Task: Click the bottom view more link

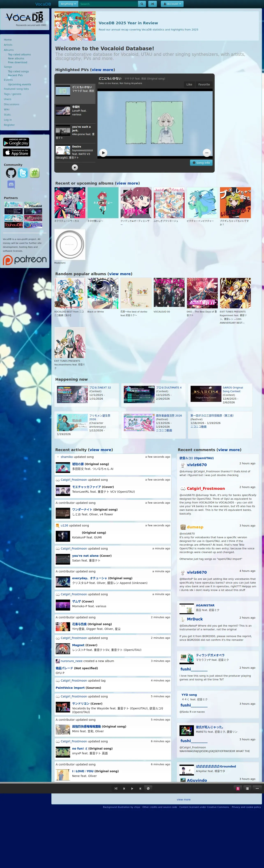Action: 184,800
